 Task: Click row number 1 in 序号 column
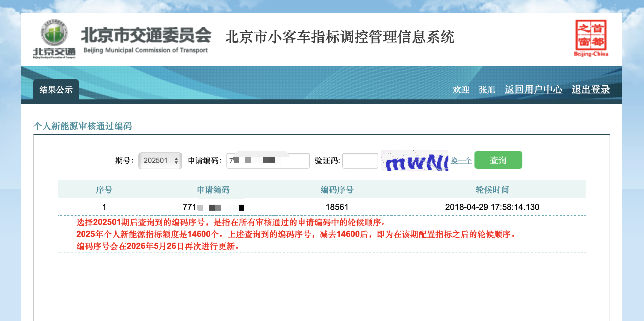point(104,207)
